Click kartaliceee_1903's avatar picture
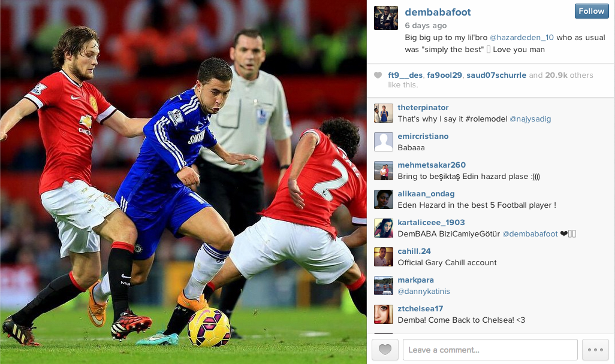Screen dimensions: 615x364 click(x=383, y=228)
